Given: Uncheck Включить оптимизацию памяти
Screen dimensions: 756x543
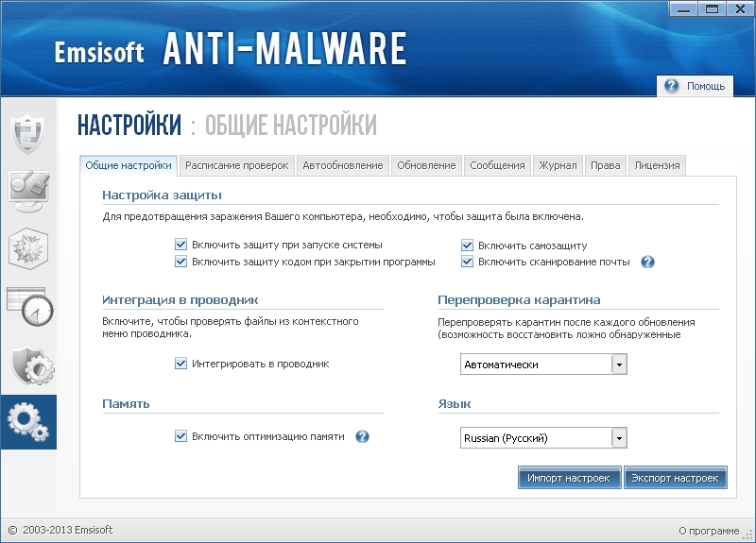Looking at the screenshot, I should 180,436.
